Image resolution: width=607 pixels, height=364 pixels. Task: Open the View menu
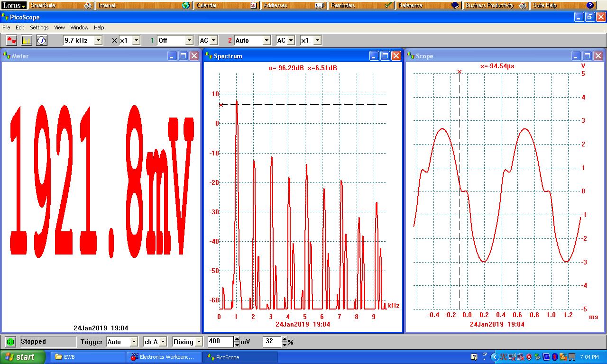point(59,27)
